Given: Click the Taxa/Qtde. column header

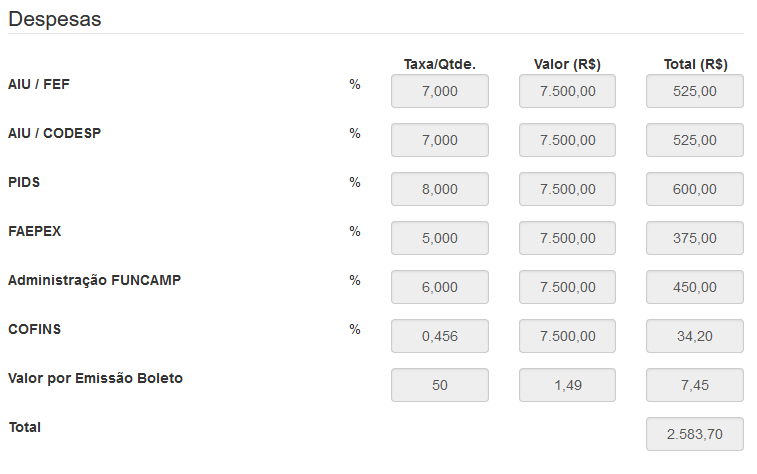Looking at the screenshot, I should [x=439, y=64].
